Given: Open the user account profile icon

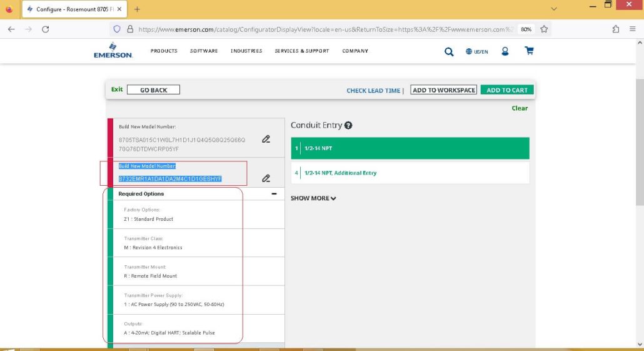Looking at the screenshot, I should [505, 51].
